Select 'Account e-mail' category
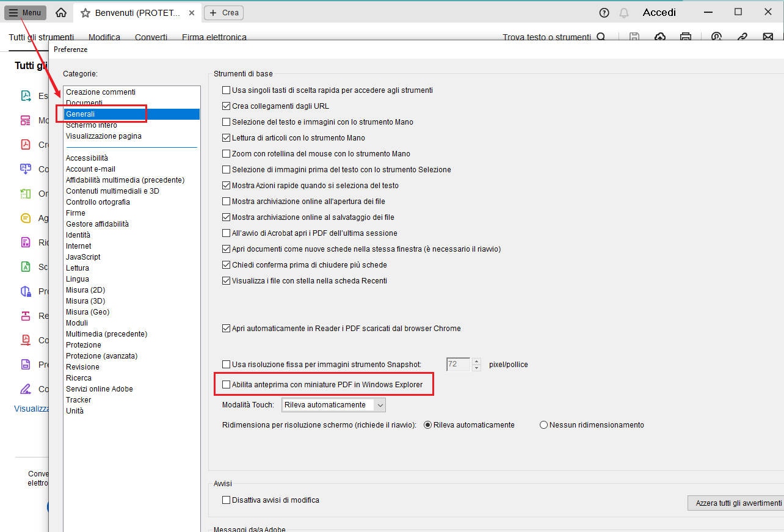 click(90, 169)
